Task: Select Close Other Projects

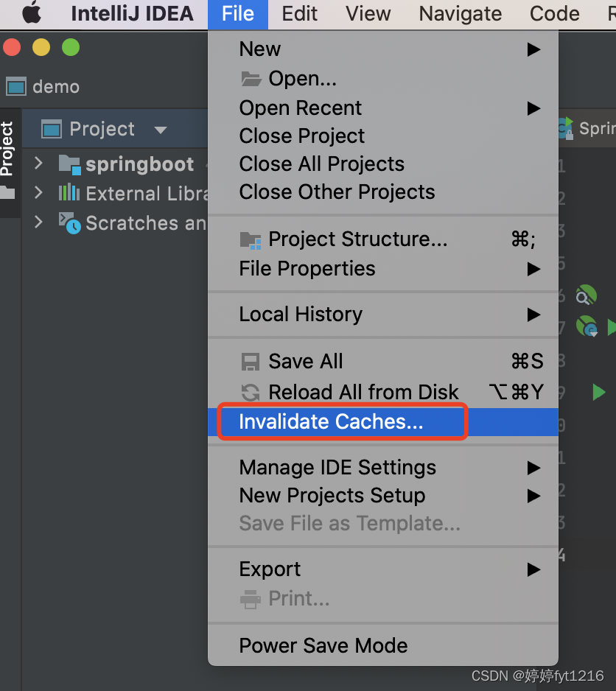Action: pos(382,192)
